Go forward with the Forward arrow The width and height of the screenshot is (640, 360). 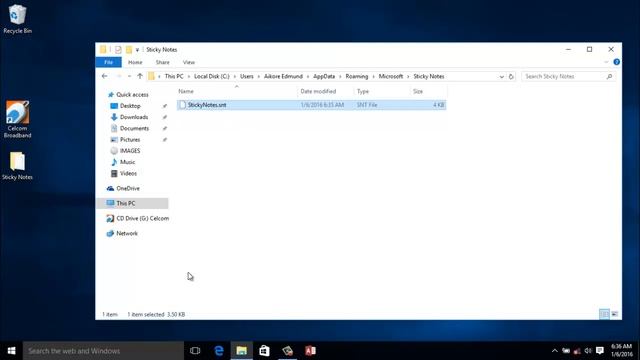coord(119,76)
